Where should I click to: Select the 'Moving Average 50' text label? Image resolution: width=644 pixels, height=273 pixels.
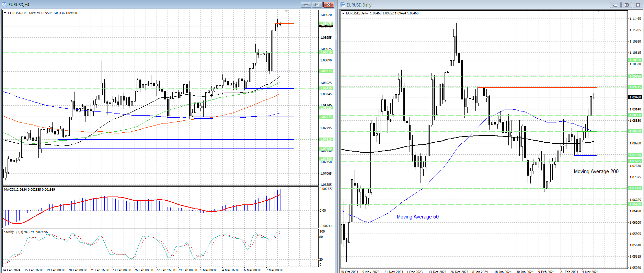(x=417, y=217)
